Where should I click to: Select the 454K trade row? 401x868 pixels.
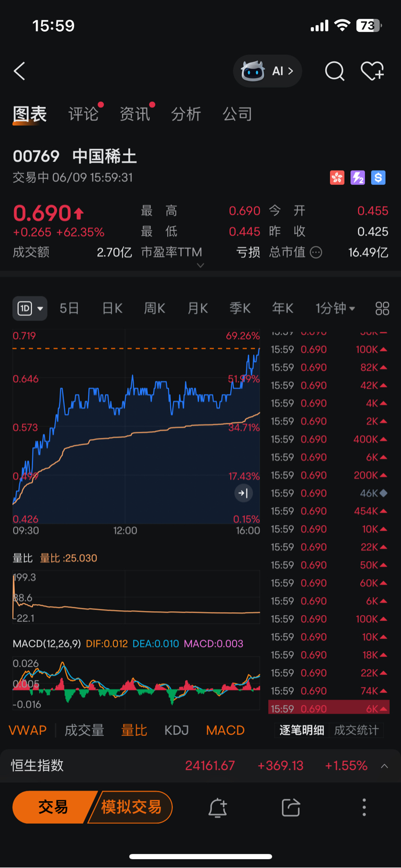click(329, 511)
